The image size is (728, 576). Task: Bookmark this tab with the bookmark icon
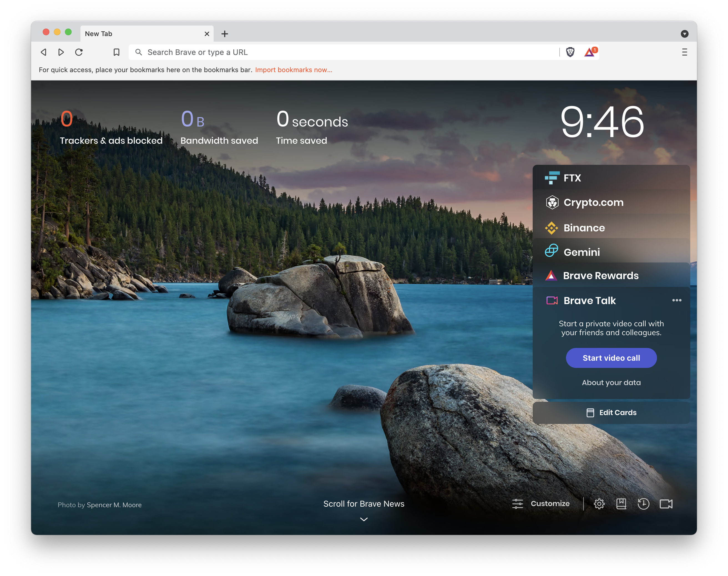point(116,52)
